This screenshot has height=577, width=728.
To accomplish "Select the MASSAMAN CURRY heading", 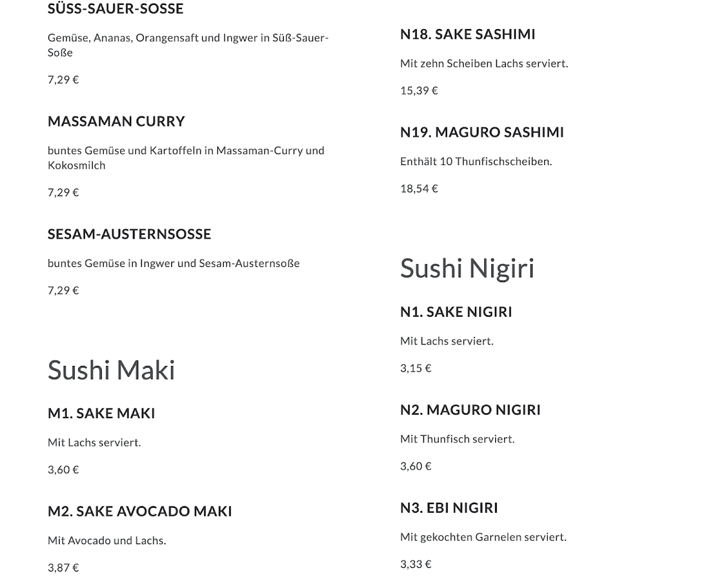I will coord(116,121).
